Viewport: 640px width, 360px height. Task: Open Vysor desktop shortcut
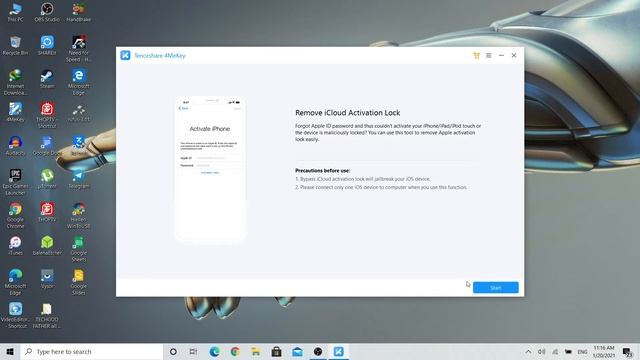47,279
